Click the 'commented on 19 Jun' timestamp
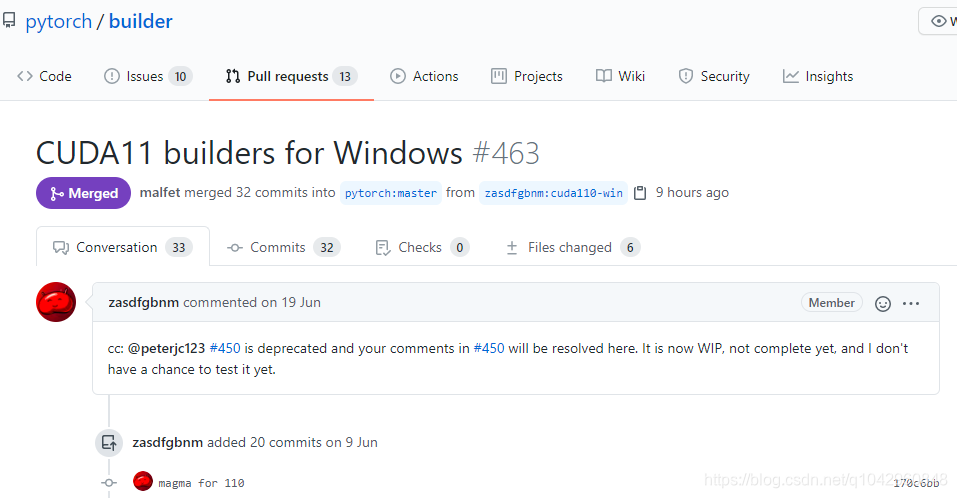 (x=252, y=302)
